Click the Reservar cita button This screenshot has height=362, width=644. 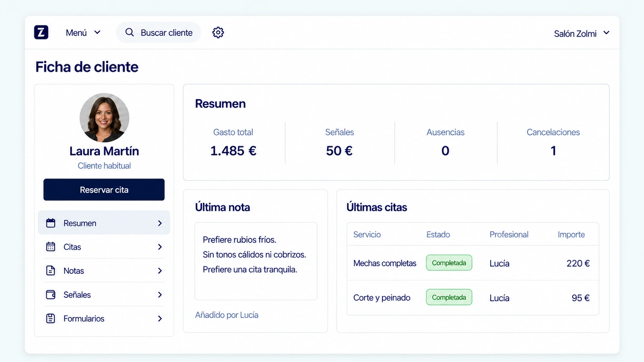pos(104,189)
